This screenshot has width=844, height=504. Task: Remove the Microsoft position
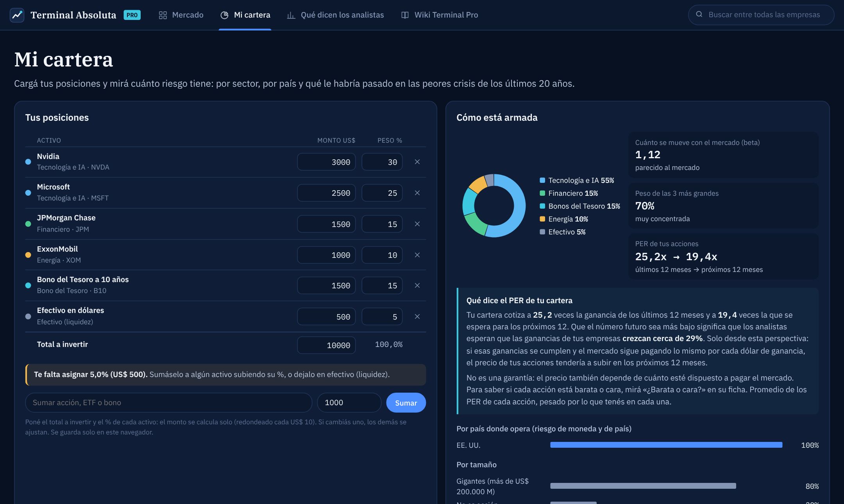coord(417,193)
